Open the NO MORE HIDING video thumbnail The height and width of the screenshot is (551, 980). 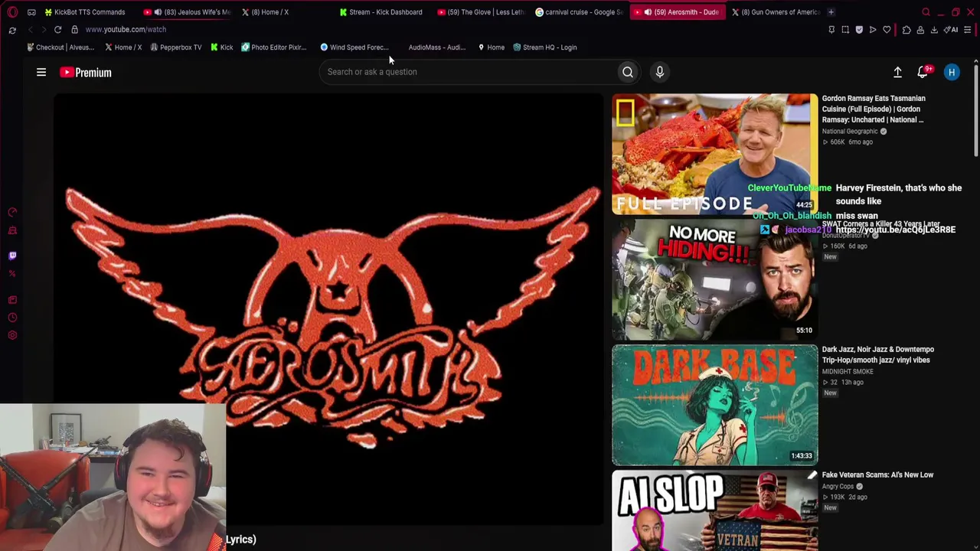[x=714, y=279]
